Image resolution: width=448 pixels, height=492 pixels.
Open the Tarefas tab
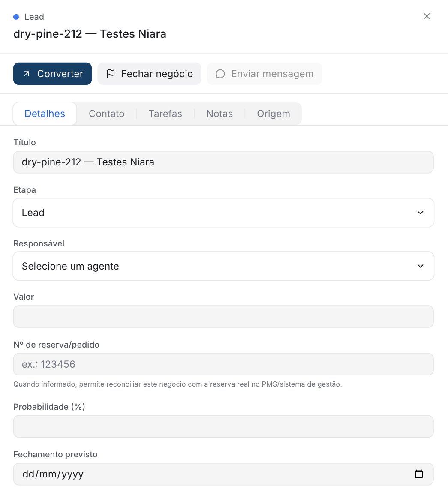[x=165, y=114]
